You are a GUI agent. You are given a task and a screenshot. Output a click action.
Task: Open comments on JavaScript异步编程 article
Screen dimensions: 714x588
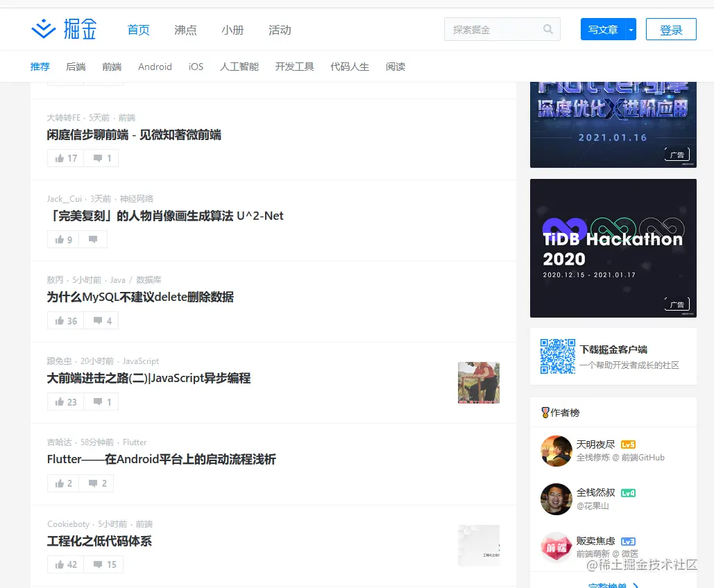(x=101, y=401)
